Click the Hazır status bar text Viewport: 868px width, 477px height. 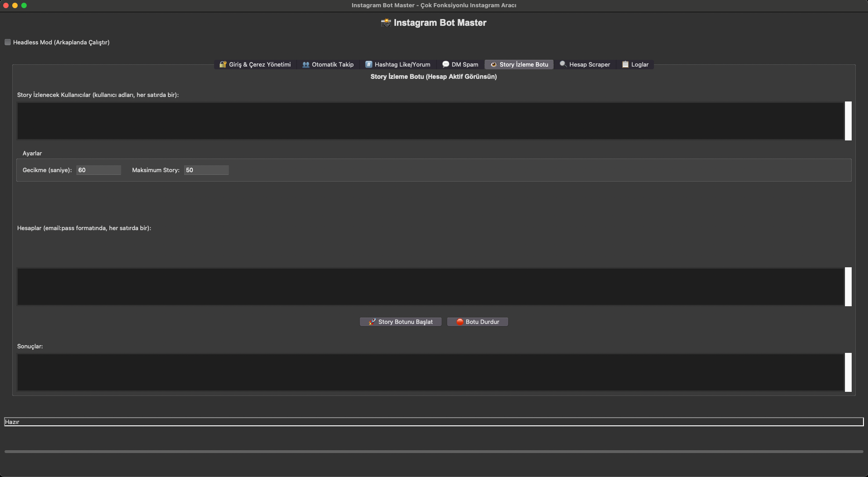click(x=12, y=422)
